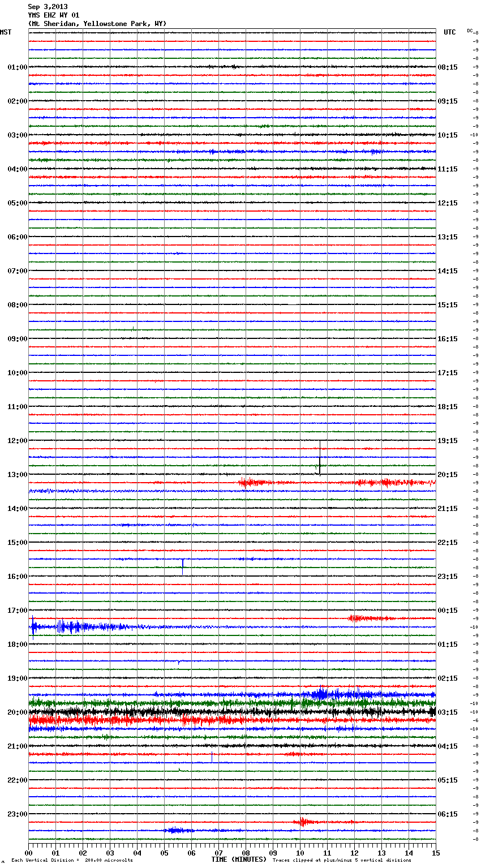Click the 'MST' column label
The width and height of the screenshot is (481, 868).
(x=6, y=32)
